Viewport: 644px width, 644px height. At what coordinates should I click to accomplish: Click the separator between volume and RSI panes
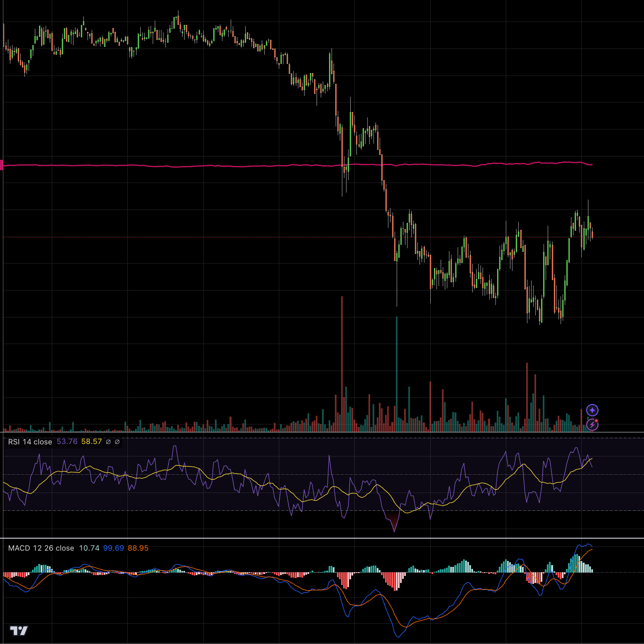coord(322,432)
